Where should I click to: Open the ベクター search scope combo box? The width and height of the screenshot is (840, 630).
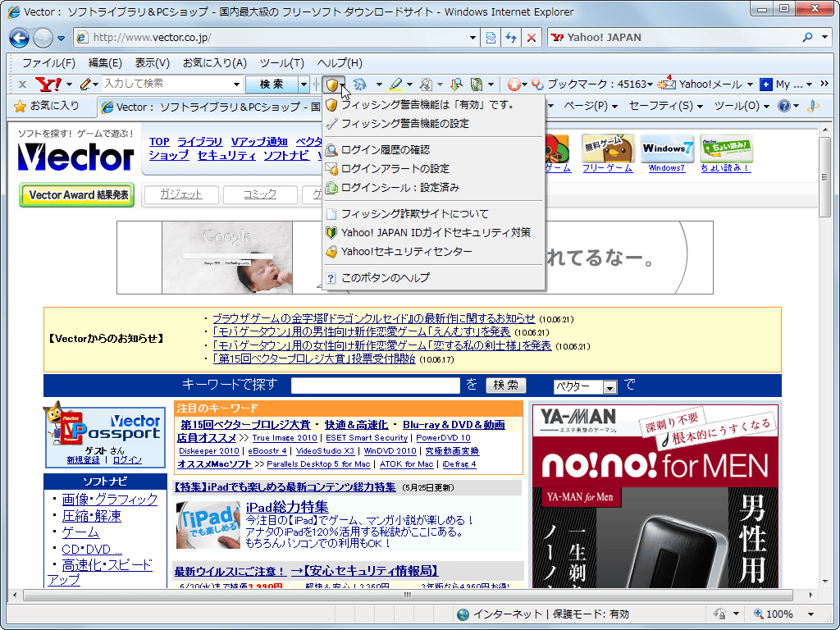585,386
